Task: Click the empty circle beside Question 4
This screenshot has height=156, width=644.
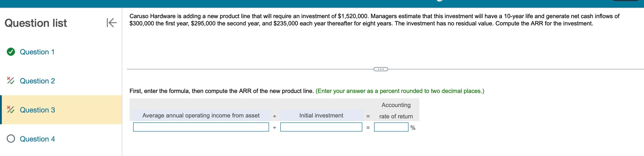Action: point(11,139)
